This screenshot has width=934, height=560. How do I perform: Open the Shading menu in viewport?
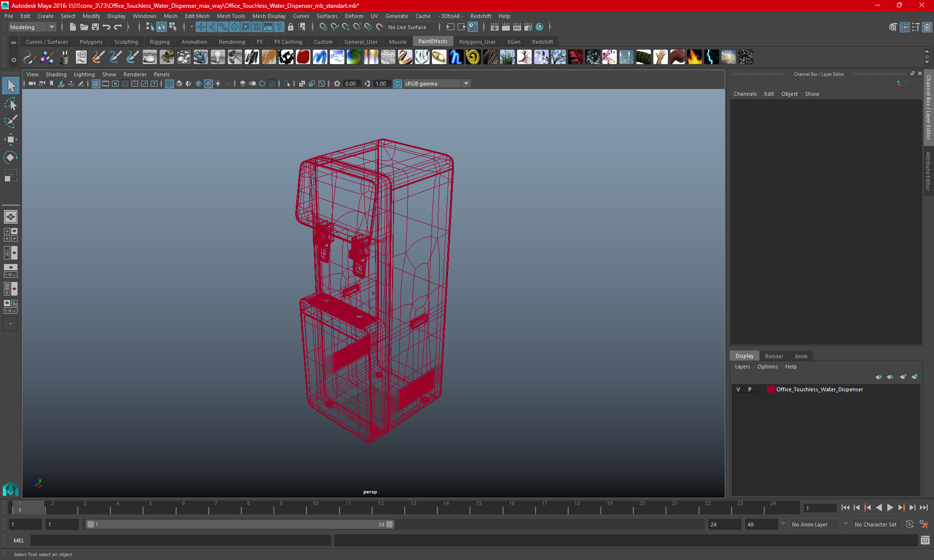pyautogui.click(x=56, y=74)
